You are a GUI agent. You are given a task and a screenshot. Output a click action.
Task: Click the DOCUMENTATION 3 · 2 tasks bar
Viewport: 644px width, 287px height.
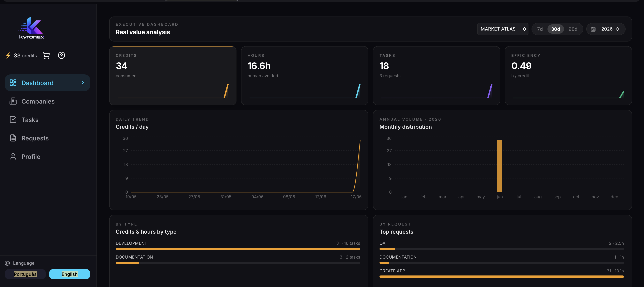pos(238,263)
